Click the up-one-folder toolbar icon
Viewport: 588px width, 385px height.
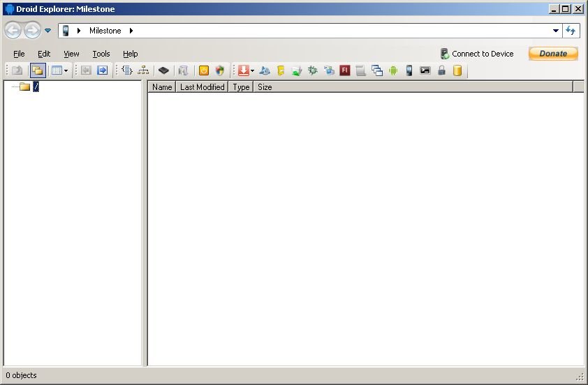point(17,70)
